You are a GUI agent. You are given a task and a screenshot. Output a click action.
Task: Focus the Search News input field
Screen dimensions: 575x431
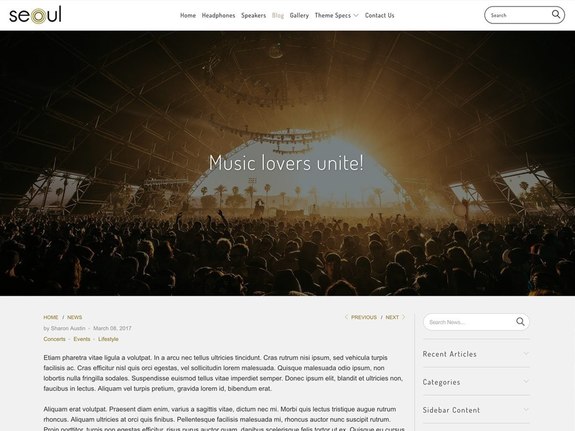(x=470, y=322)
